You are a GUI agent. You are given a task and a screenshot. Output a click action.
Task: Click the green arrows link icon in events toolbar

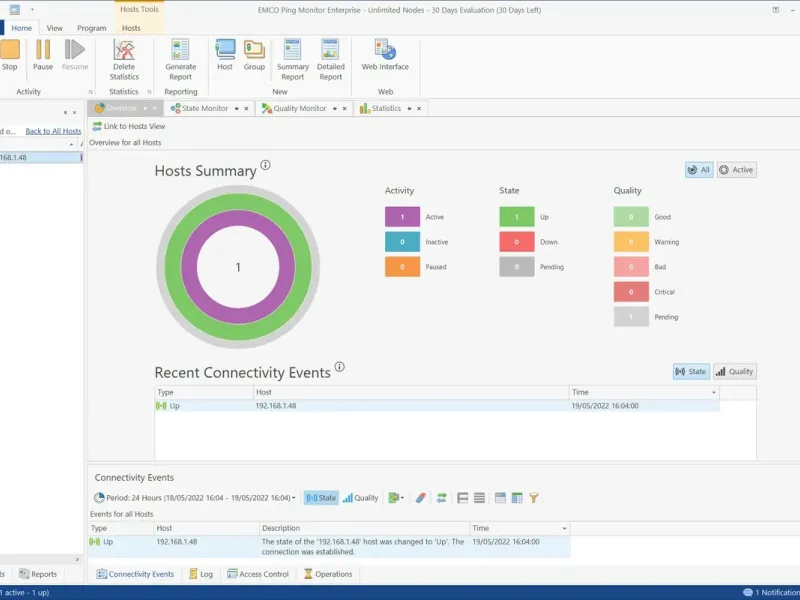tap(442, 498)
